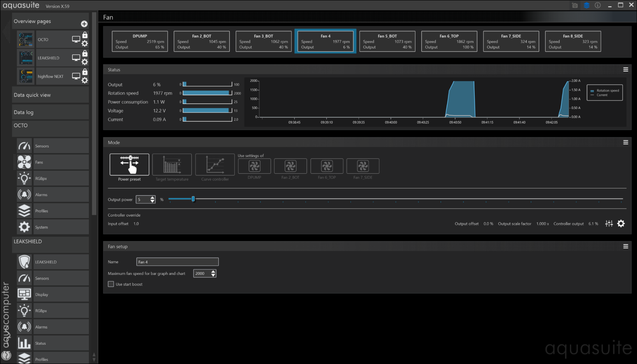Open the output adjustment sliders icon
Image resolution: width=637 pixels, height=364 pixels.
tap(609, 224)
